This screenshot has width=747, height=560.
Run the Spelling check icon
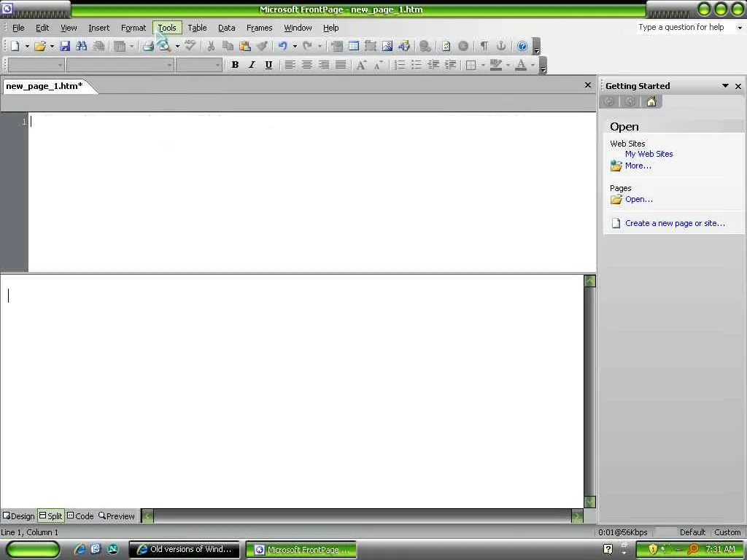[190, 46]
